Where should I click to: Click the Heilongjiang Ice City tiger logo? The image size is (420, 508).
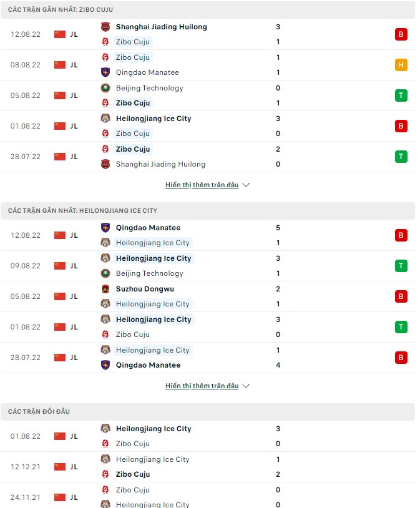click(106, 119)
